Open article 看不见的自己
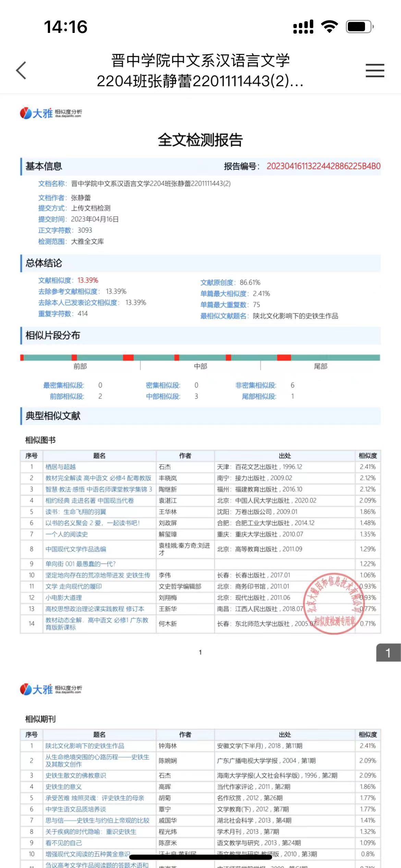 pyautogui.click(x=63, y=843)
